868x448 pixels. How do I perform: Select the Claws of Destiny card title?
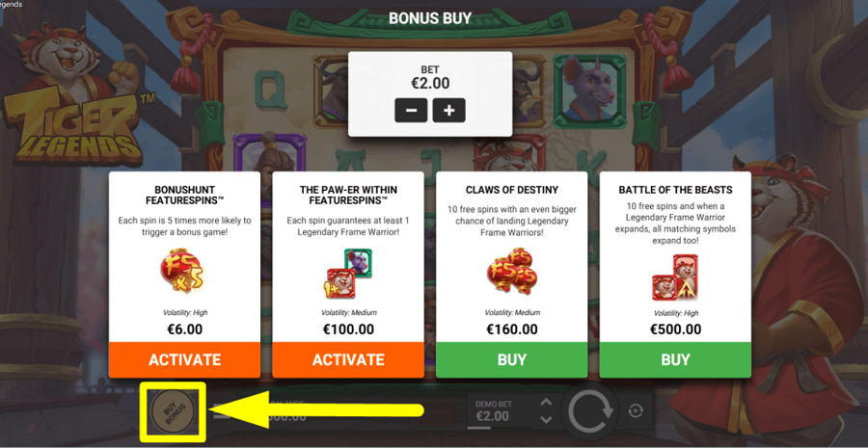click(x=511, y=190)
